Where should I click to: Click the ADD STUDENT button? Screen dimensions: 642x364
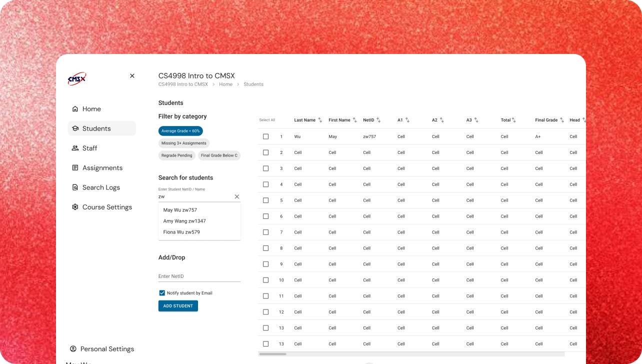[x=178, y=306]
